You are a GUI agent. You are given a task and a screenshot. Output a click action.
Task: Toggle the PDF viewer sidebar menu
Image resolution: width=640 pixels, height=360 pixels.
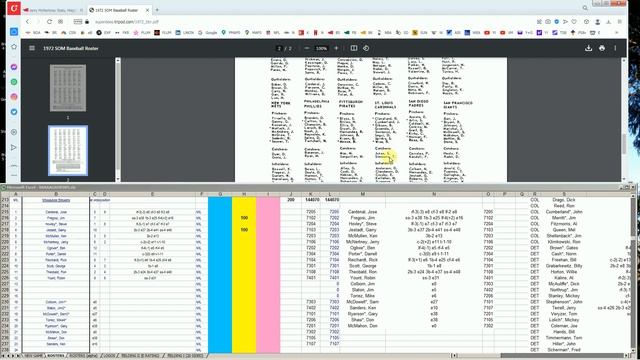click(x=32, y=48)
